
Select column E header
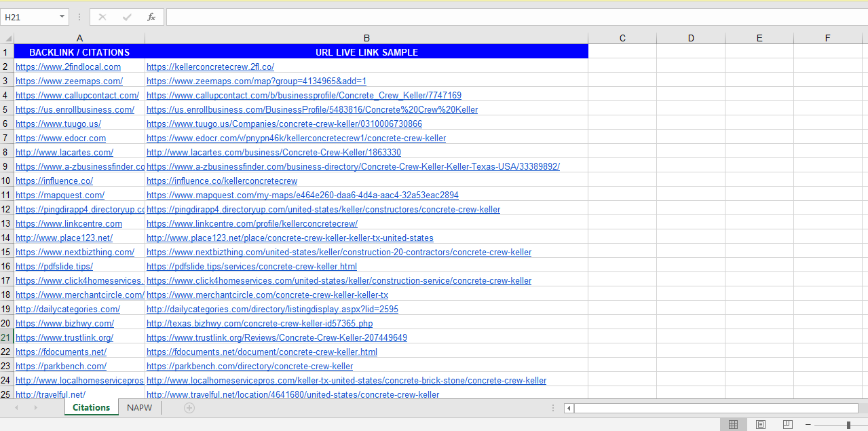pyautogui.click(x=759, y=38)
